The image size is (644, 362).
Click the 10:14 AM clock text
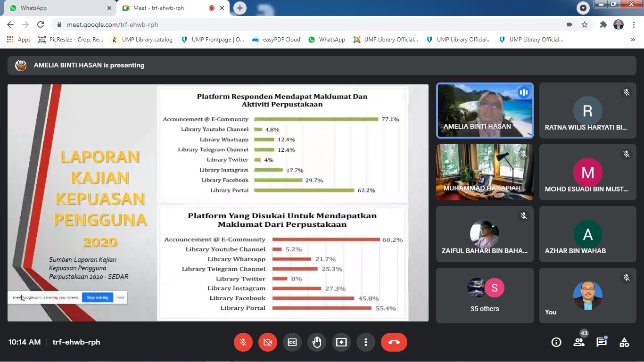pyautogui.click(x=25, y=342)
